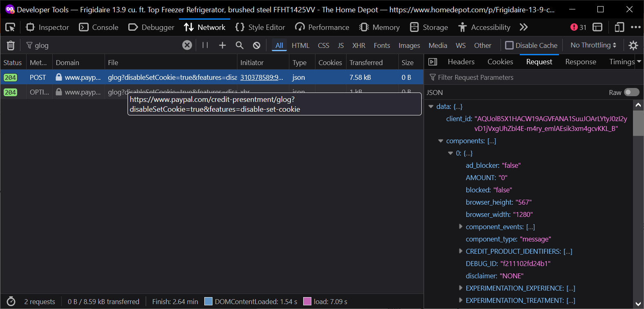Open the DevTools three-dot menu

coord(635,27)
